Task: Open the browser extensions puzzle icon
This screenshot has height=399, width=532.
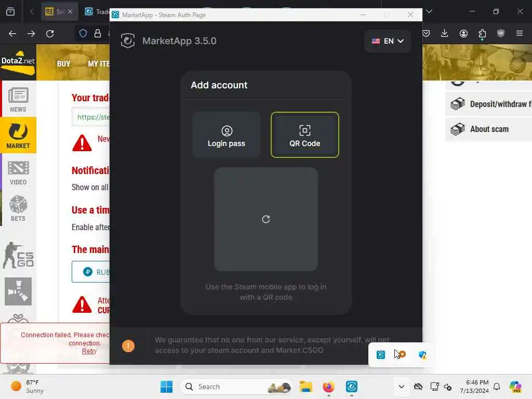Action: (482, 33)
